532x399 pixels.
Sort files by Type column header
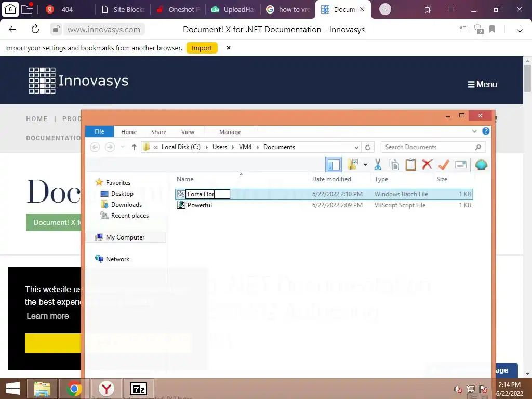[381, 179]
